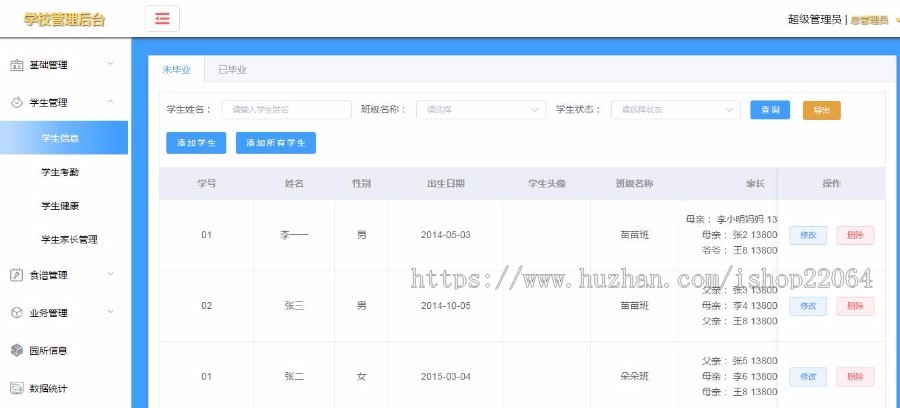900x408 pixels.
Task: Click the 姓名 column header
Action: 294,184
